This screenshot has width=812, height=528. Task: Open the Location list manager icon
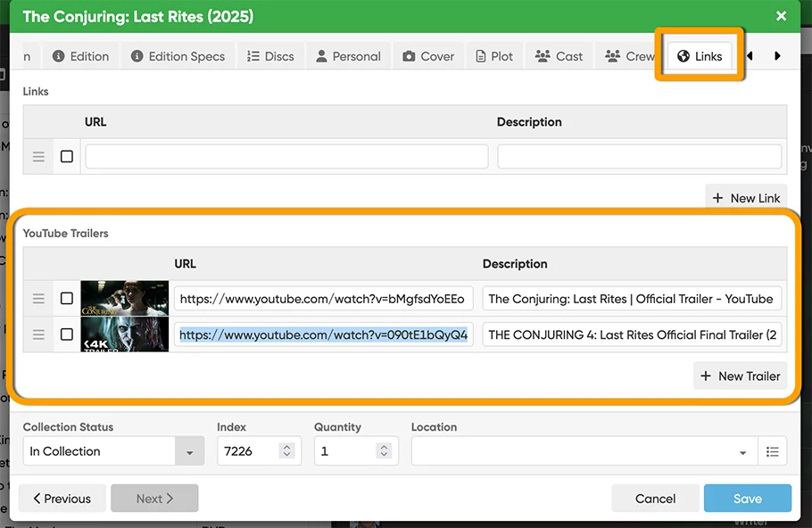point(773,451)
